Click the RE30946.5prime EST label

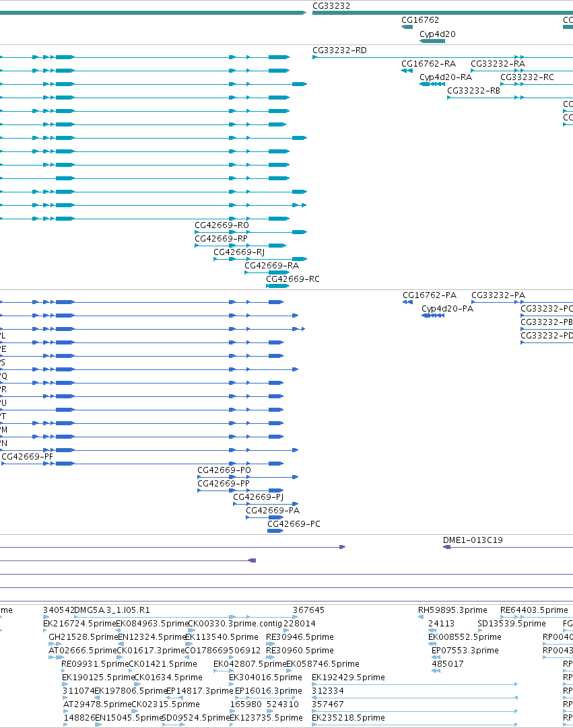coord(300,637)
